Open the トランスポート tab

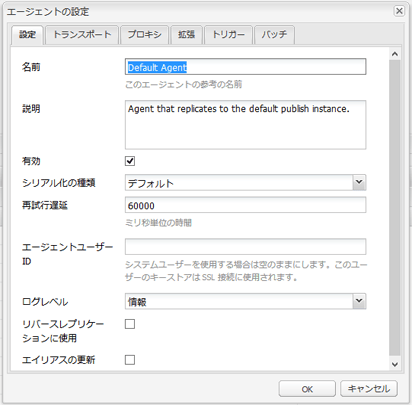(82, 35)
